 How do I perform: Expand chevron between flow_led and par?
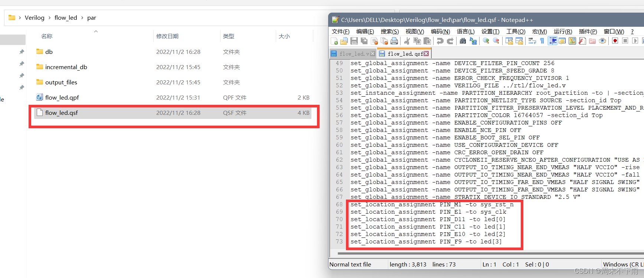82,17
